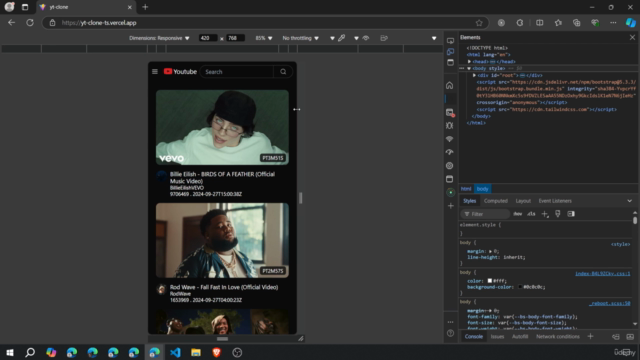Open the 85% zoom dropdown
The width and height of the screenshot is (640, 360).
(x=264, y=38)
